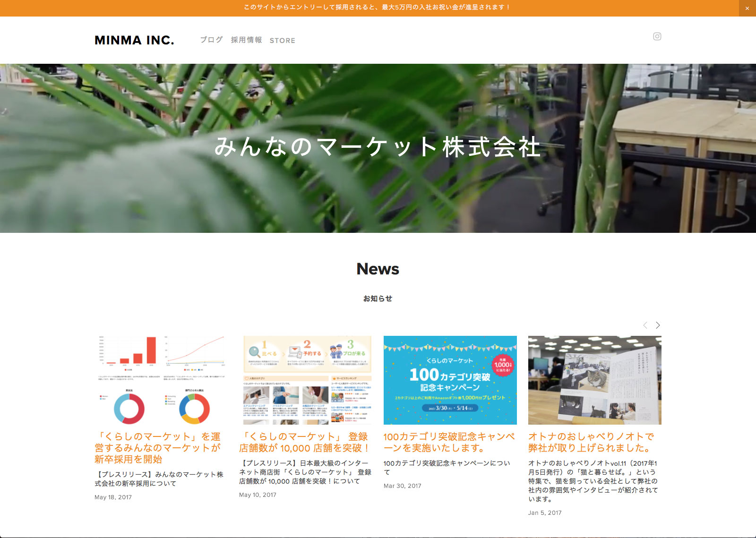Click the May 18, 2017 date
This screenshot has height=538, width=756.
[113, 497]
